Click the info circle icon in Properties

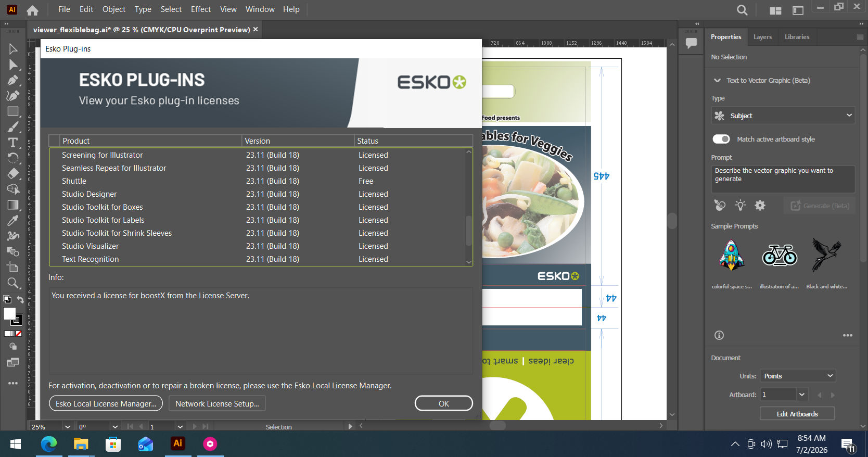719,335
